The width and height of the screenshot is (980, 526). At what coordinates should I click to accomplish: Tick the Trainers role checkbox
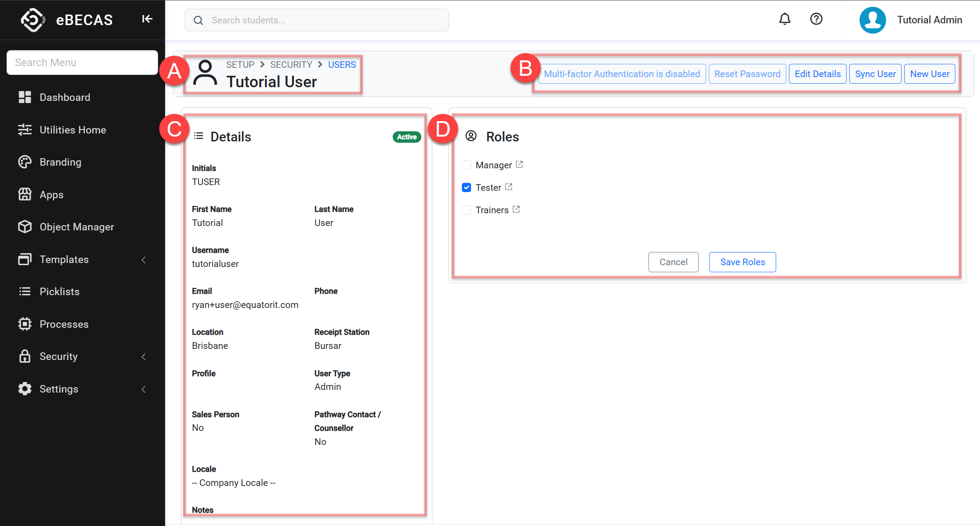point(466,210)
